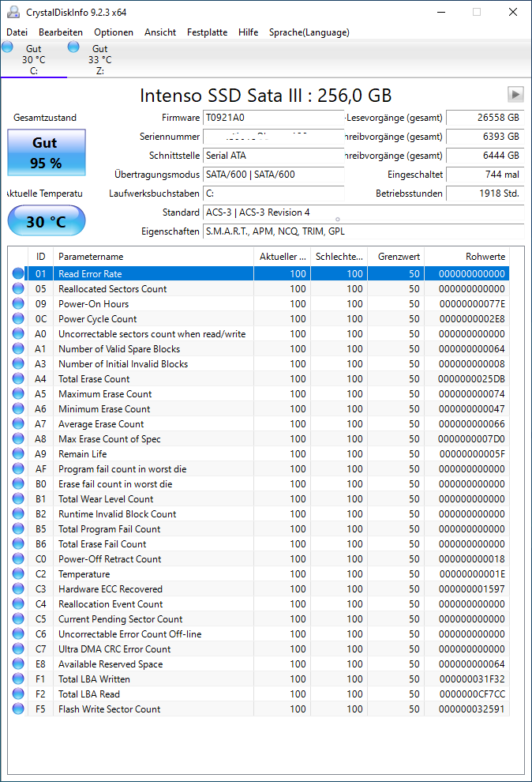
Task: Select the 'Reallocation Event Count' row
Action: [x=259, y=603]
